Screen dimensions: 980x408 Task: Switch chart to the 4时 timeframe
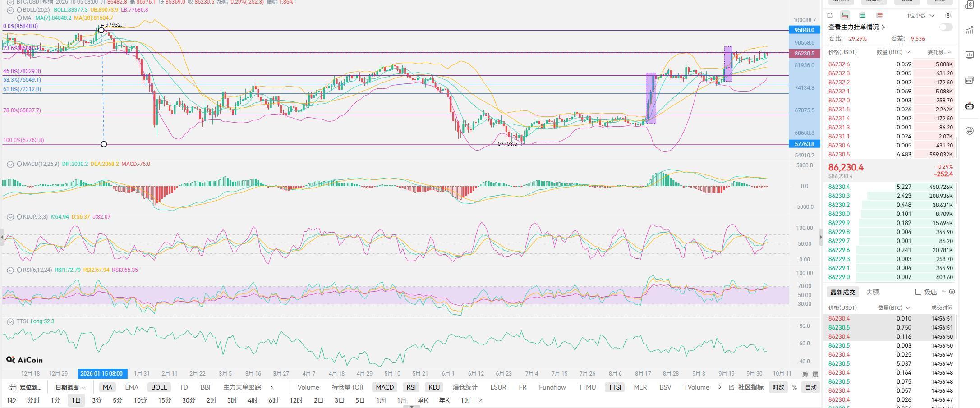(253, 400)
